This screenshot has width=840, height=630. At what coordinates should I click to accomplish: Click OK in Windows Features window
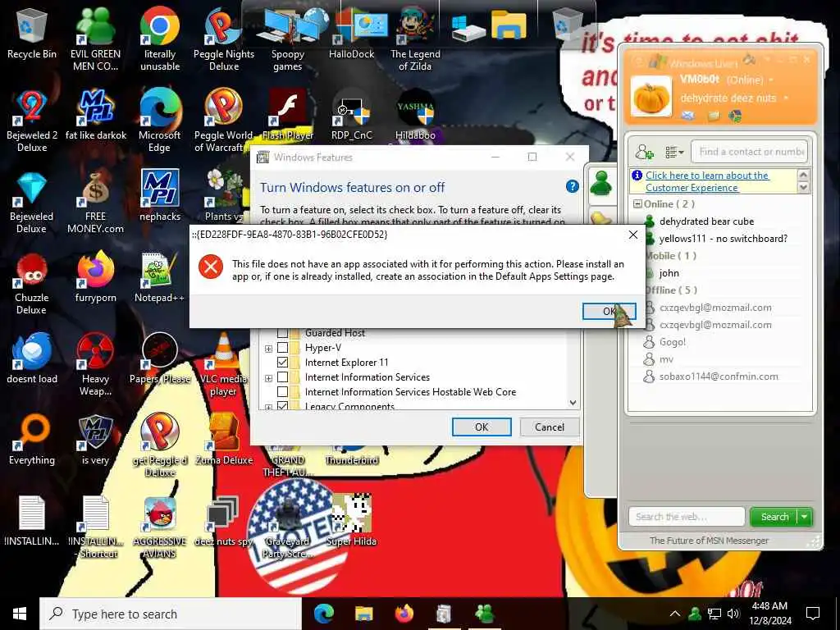pos(481,427)
